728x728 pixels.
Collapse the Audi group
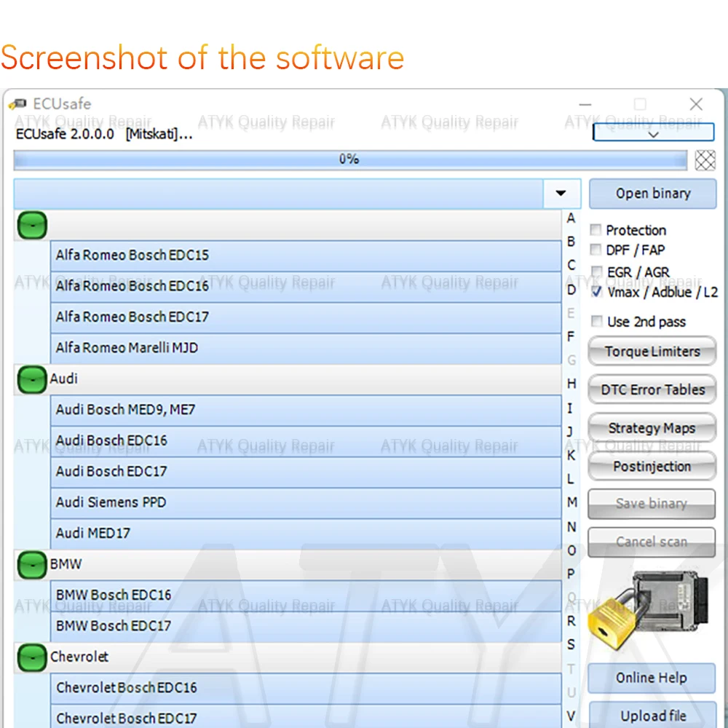(x=32, y=380)
